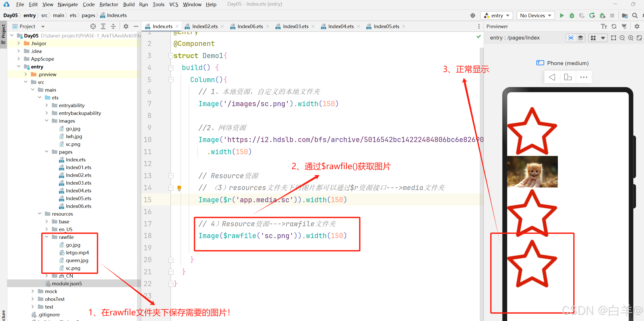
Task: Start debugging with the green bug icon
Action: (x=572, y=15)
